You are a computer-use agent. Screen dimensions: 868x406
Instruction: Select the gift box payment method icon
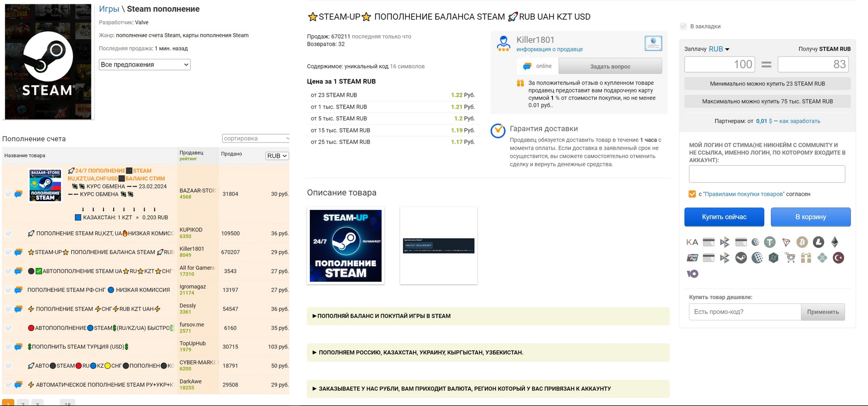coord(806,258)
